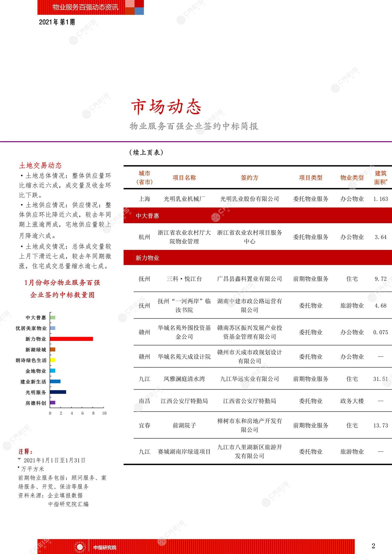Click the red 新力物业 bar in chart
Screen dimensions: 392x554
pos(71,339)
